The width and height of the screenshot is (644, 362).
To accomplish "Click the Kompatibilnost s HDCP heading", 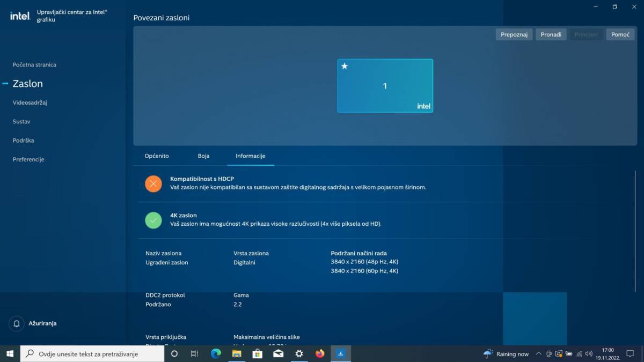I will (x=202, y=179).
